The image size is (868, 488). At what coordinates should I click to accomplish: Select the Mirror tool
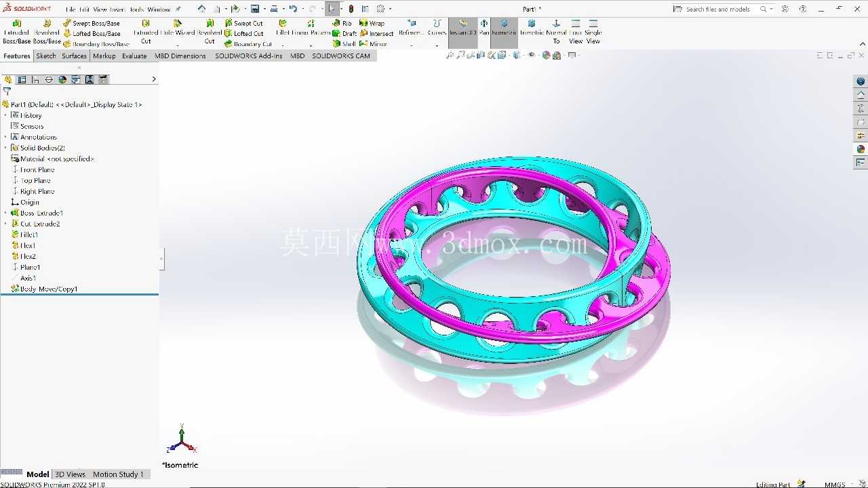tap(373, 43)
